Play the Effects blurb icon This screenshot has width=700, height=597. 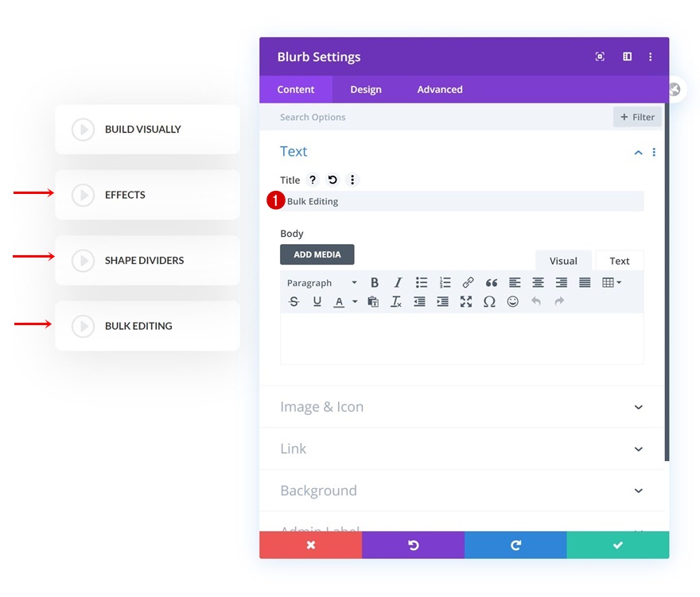(83, 195)
